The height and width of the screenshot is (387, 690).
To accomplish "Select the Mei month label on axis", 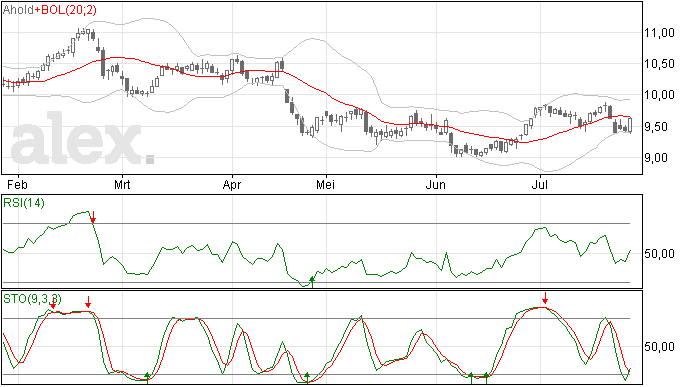I will click(325, 184).
